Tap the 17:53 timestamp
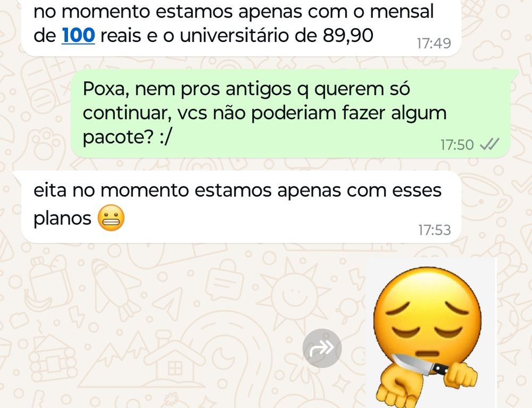532x408 pixels. [435, 230]
